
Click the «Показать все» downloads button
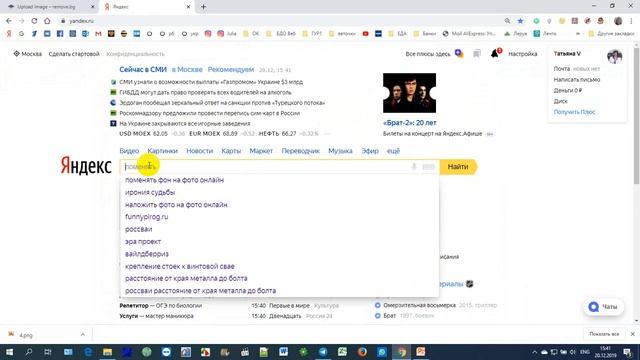(x=604, y=334)
